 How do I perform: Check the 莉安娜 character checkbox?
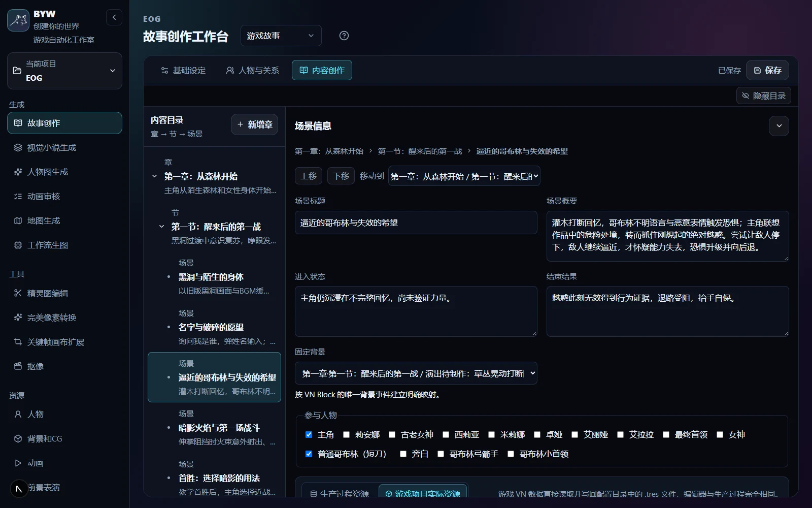click(346, 434)
